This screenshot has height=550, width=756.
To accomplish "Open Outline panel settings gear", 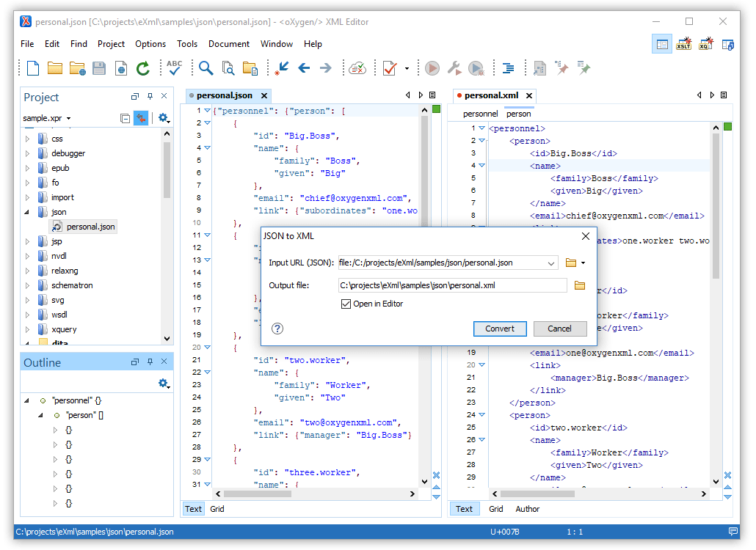I will click(164, 384).
